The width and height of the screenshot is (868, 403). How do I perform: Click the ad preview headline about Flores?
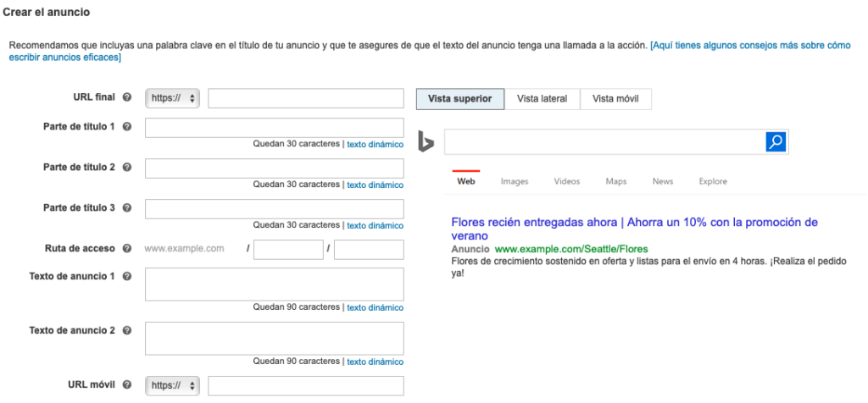click(634, 223)
